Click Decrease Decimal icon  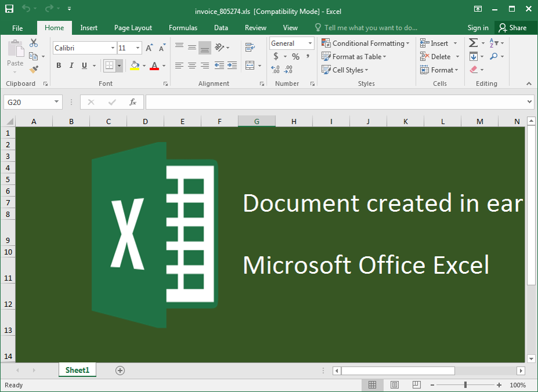pyautogui.click(x=288, y=70)
